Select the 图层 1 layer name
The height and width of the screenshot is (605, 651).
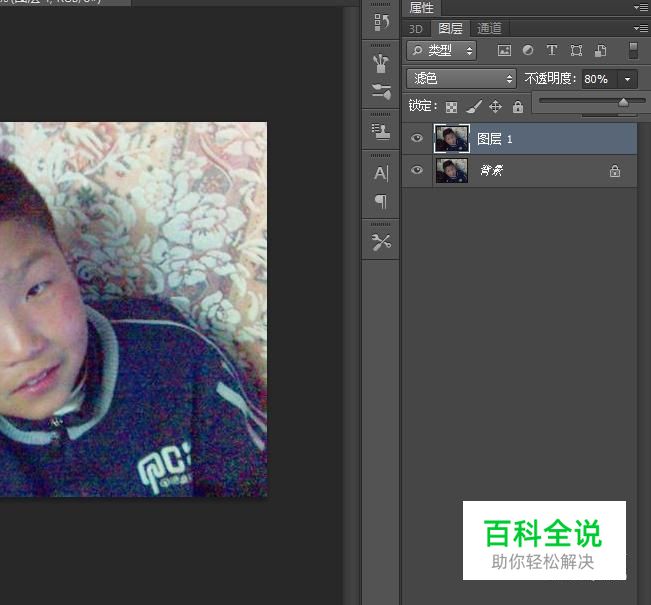495,139
